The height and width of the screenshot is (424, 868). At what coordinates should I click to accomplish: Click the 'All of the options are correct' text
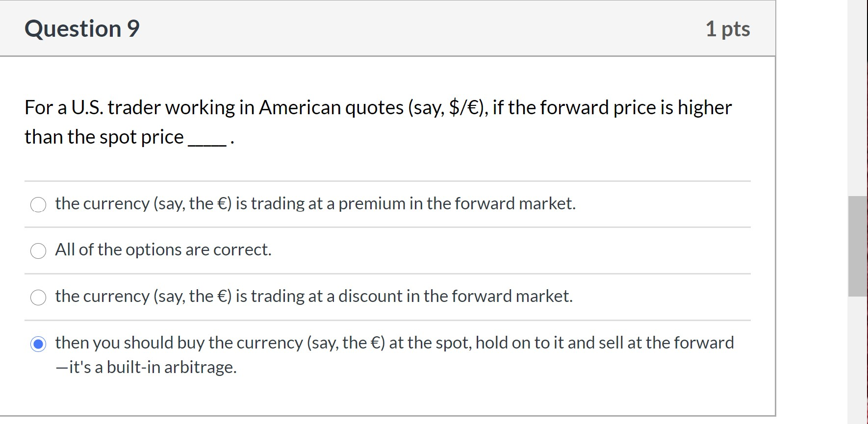pos(163,250)
